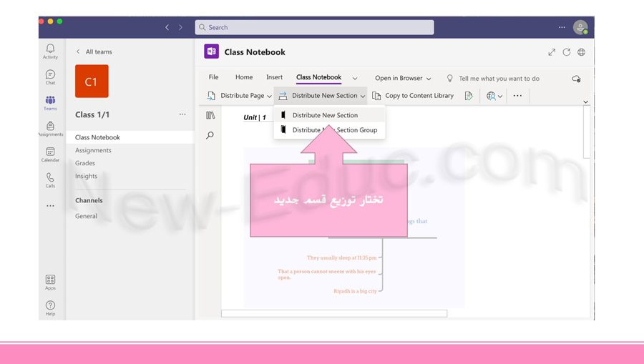The width and height of the screenshot is (644, 364).
Task: Collapse the ribbon with the chevron
Action: pos(585,102)
